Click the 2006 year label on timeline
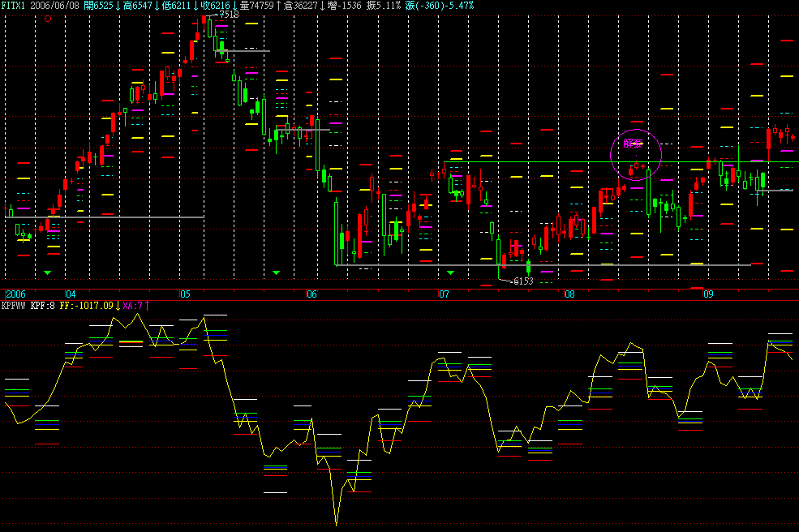This screenshot has height=532, width=799. pyautogui.click(x=15, y=294)
